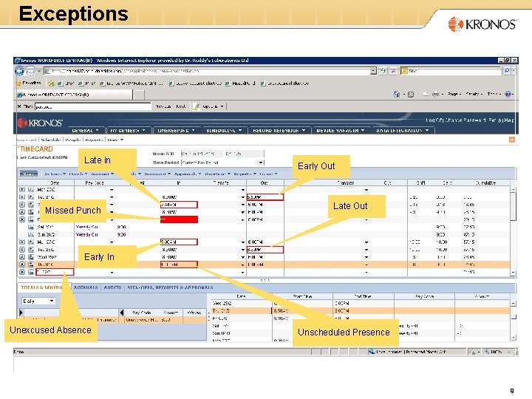This screenshot has width=532, height=399.
Task: Click into the Find text box
Action: [92, 106]
